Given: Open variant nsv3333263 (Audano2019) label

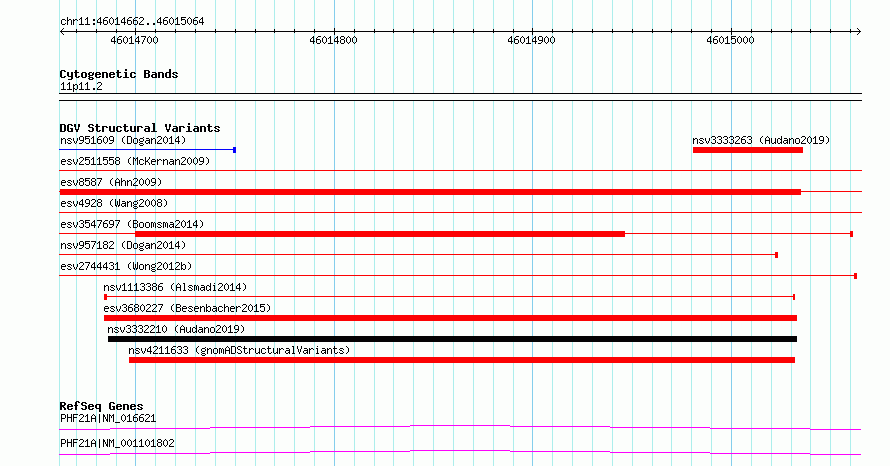Looking at the screenshot, I should coord(761,140).
